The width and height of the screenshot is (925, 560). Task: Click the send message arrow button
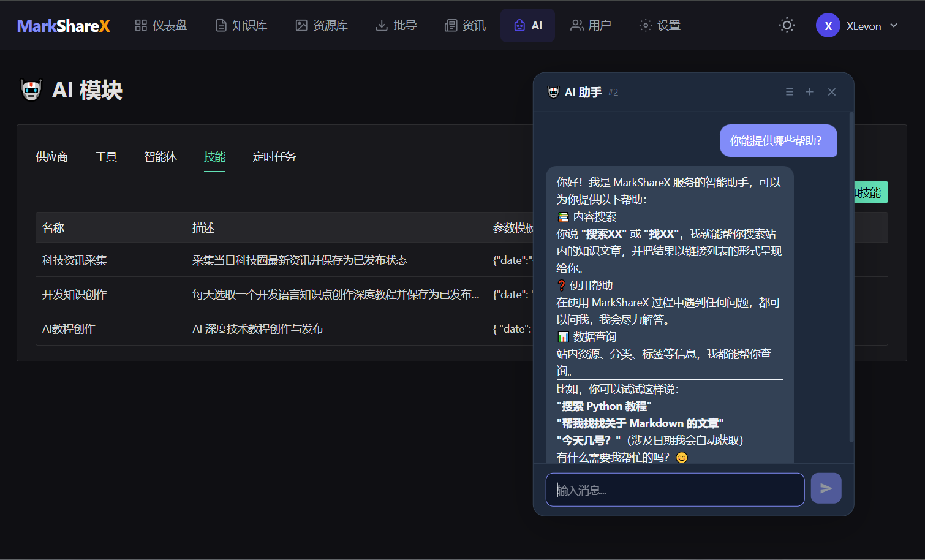click(826, 488)
